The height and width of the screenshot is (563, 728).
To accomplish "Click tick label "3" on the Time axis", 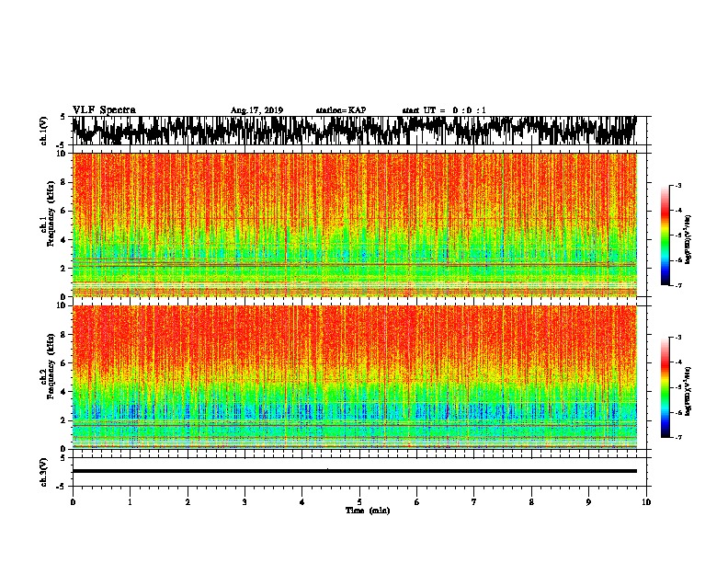I will [x=245, y=502].
